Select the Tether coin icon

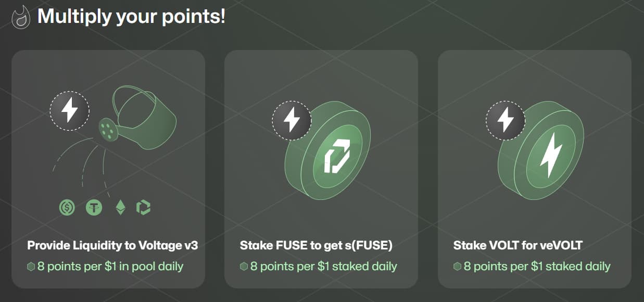coord(94,208)
